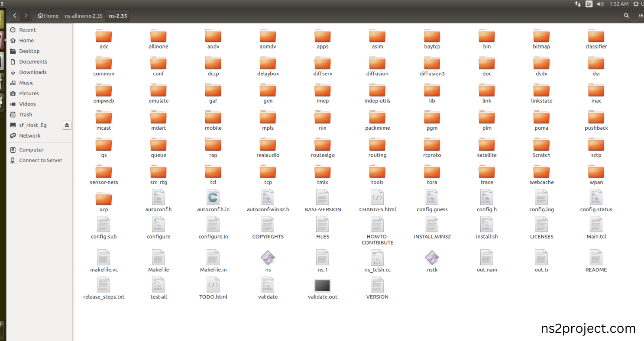The height and width of the screenshot is (341, 644).
Task: Open the network indicator in top panel
Action: pyautogui.click(x=578, y=4)
